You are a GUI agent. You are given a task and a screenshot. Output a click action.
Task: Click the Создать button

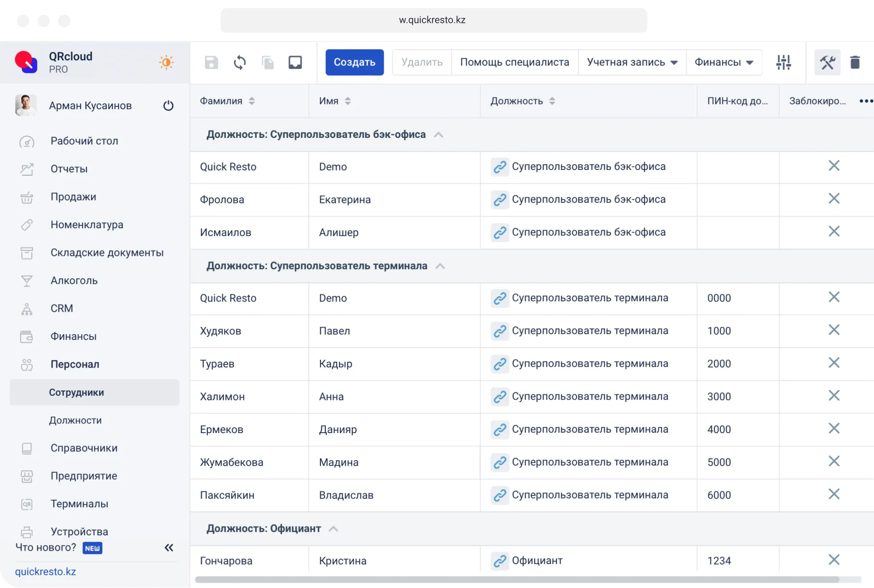click(x=354, y=63)
